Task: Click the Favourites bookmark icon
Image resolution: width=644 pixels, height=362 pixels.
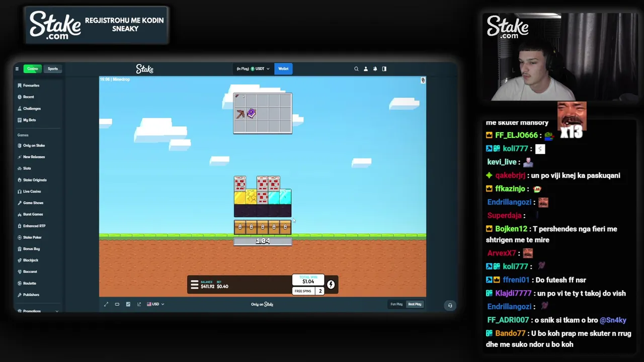Action: 20,85
